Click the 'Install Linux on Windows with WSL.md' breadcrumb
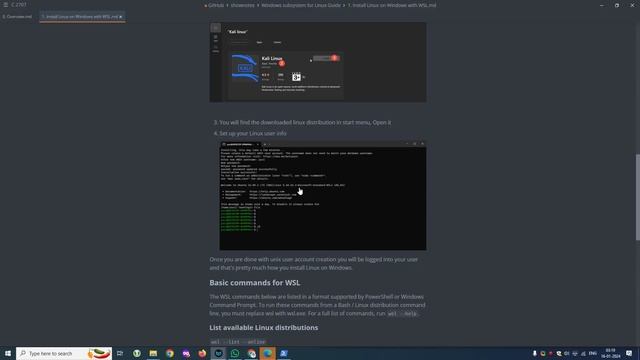The image size is (640, 360). 392,5
